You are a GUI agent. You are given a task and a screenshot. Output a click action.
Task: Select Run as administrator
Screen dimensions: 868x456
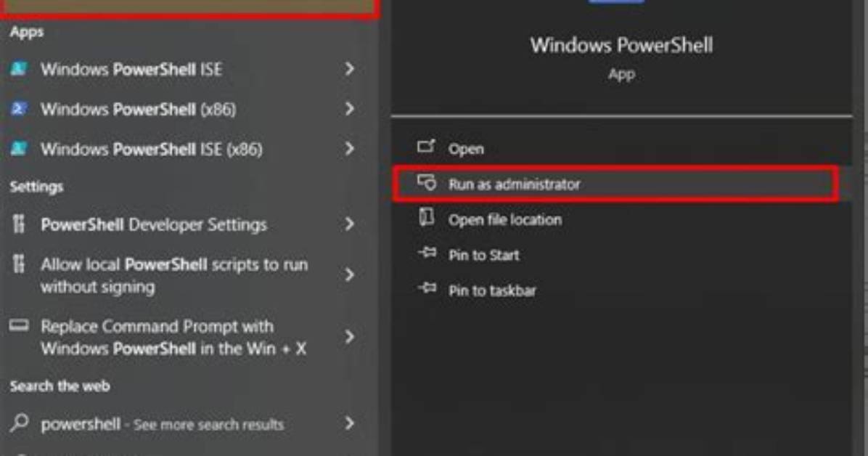615,184
